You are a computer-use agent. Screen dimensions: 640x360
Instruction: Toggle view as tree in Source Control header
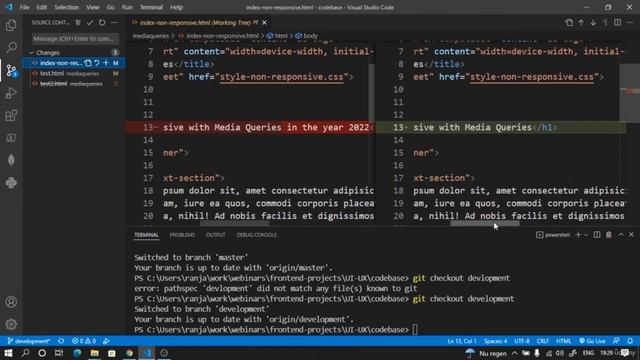click(78, 23)
